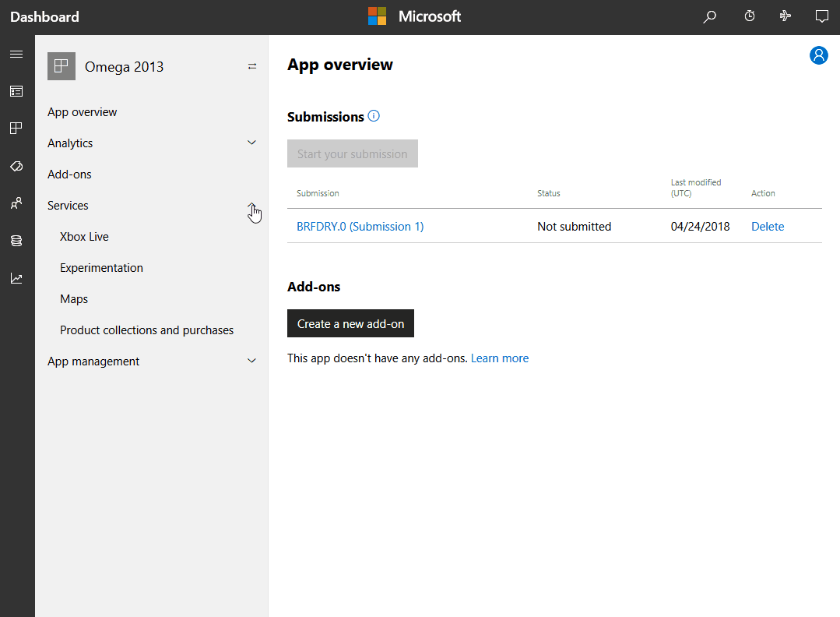Click the 04/24/2018 date cell
The height and width of the screenshot is (617, 840).
point(700,226)
